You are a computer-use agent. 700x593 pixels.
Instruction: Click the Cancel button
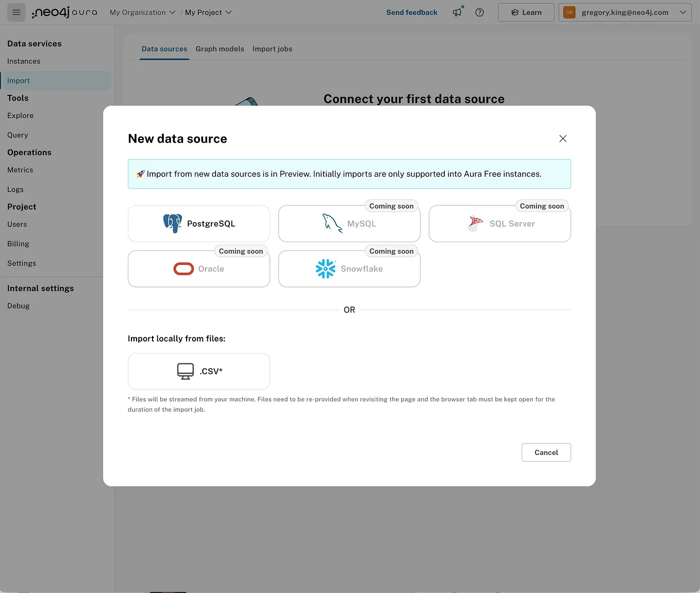(x=546, y=452)
